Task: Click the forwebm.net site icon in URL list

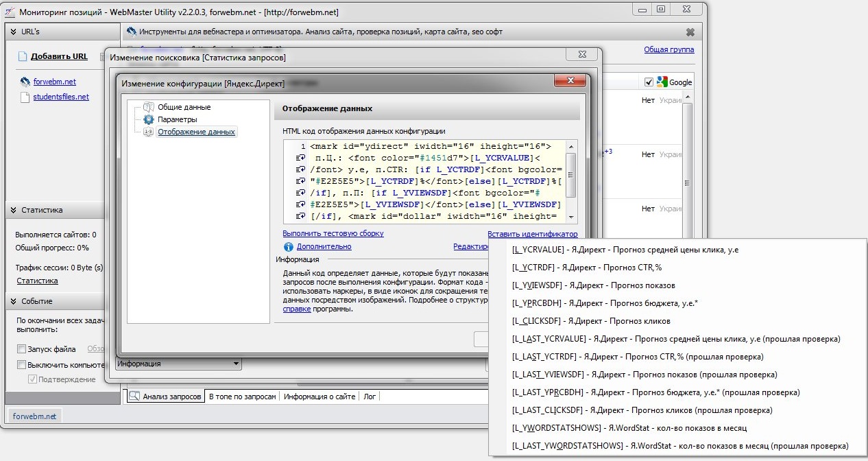Action: [25, 82]
